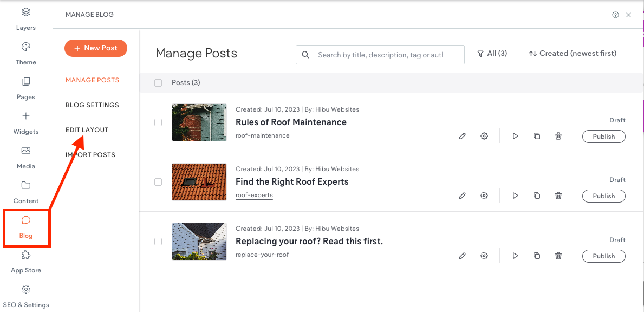Open the Created (newest first) sort dropdown
Image resolution: width=644 pixels, height=312 pixels.
(x=573, y=54)
